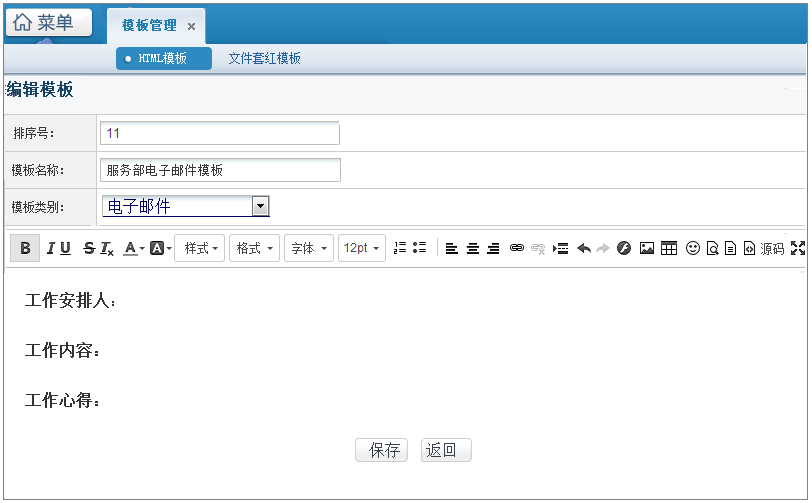Click the 保存 button
Screen dimensions: 812x503
click(382, 450)
